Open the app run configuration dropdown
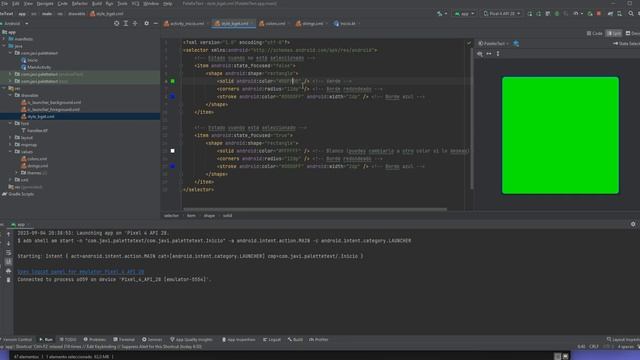This screenshot has height=360, width=640. [464, 13]
